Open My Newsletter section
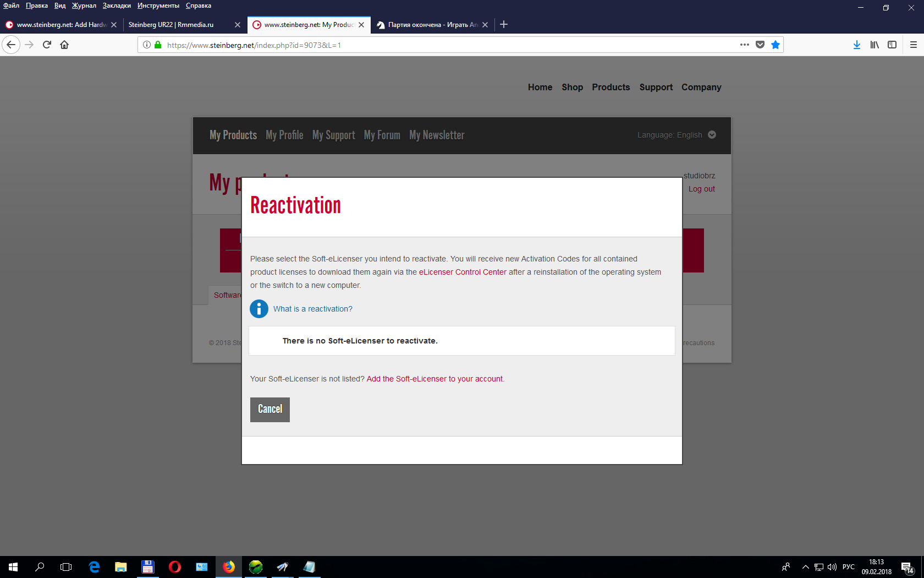The image size is (924, 578). [x=437, y=135]
